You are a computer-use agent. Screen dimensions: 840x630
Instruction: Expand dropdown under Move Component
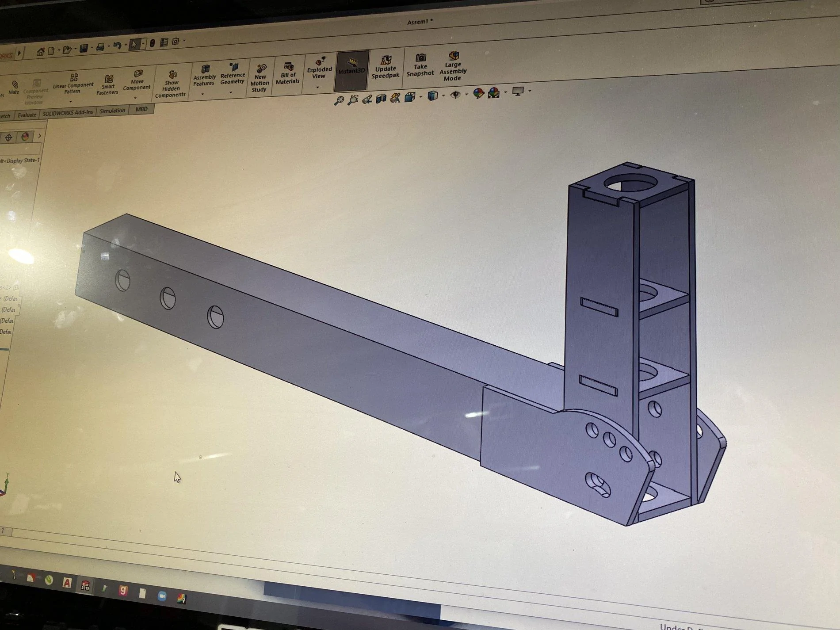coord(135,98)
